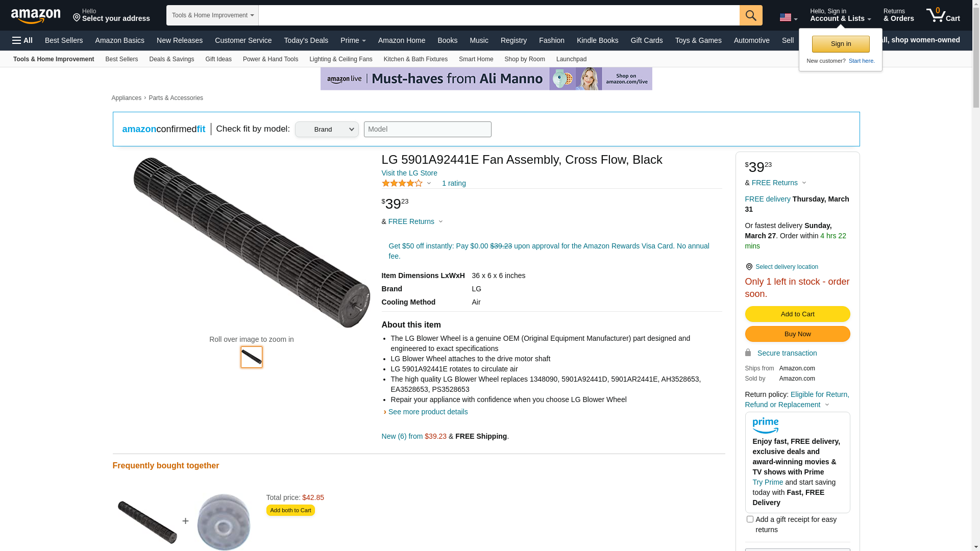Click the Amazon logo

point(36,16)
